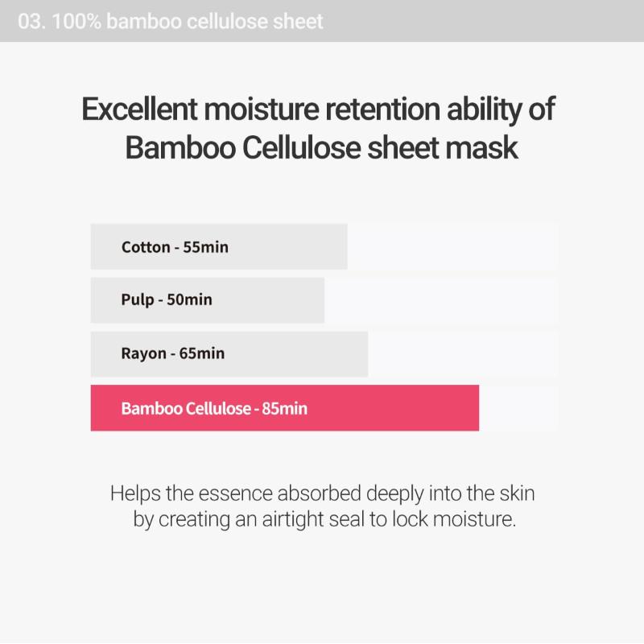This screenshot has width=644, height=644.
Task: Click the "Helps the essence absorbed deeply" caption line
Action: 322,493
